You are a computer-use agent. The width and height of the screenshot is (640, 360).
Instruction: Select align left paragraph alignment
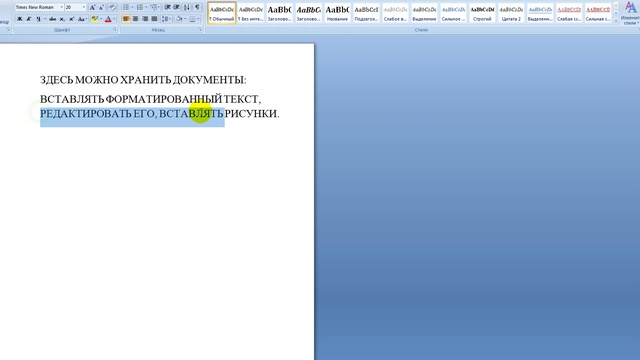coord(126,19)
